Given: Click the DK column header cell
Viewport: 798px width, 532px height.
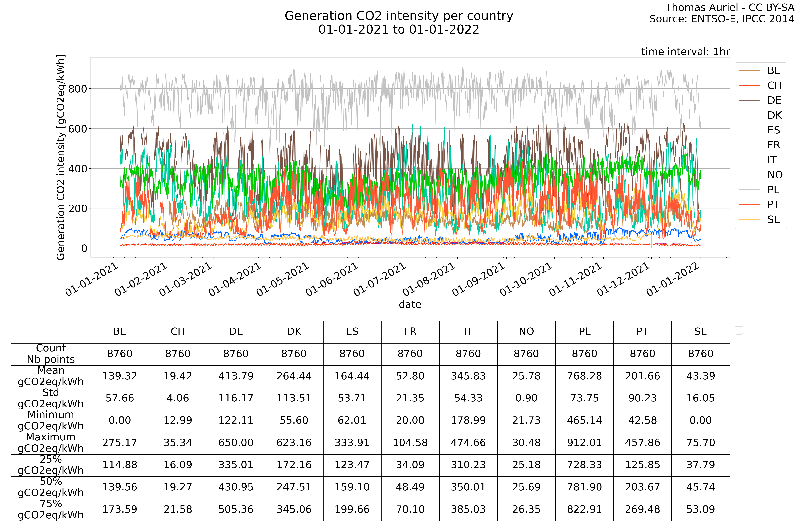Looking at the screenshot, I should pyautogui.click(x=294, y=332).
